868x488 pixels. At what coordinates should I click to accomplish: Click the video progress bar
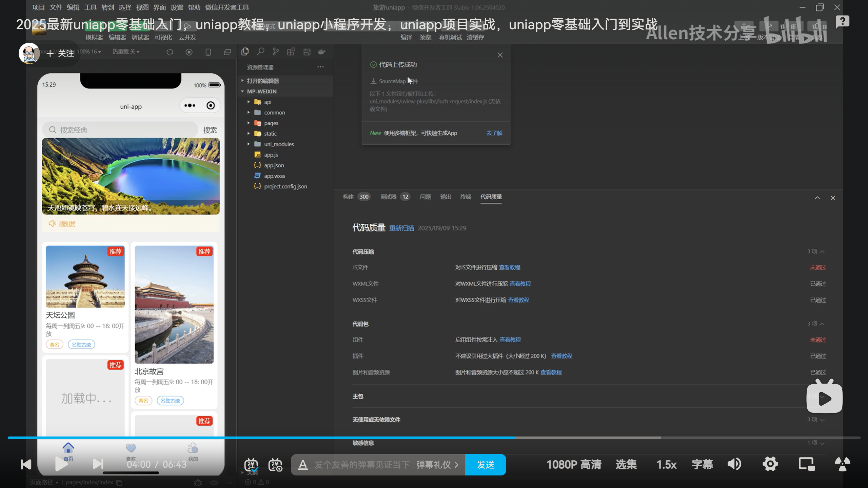[x=434, y=438]
